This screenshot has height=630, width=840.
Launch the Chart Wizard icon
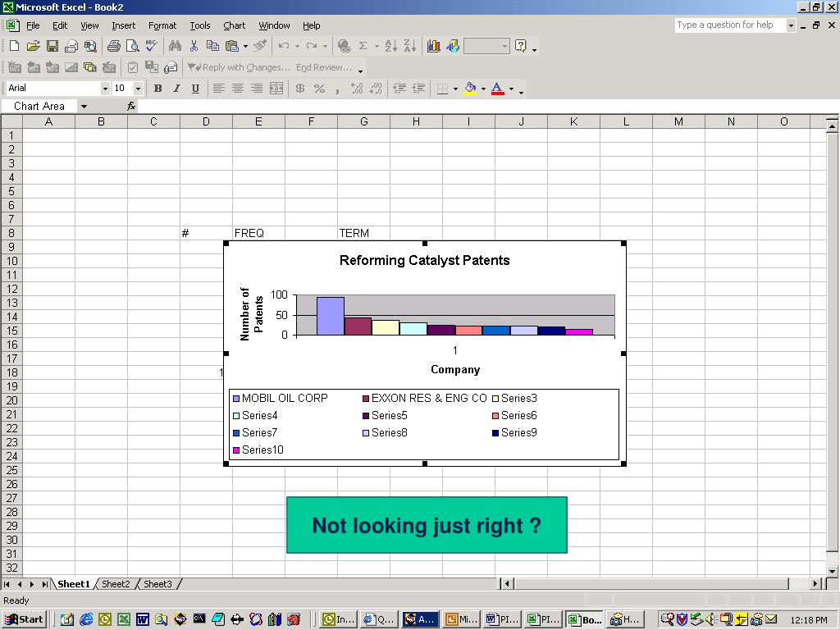(433, 46)
